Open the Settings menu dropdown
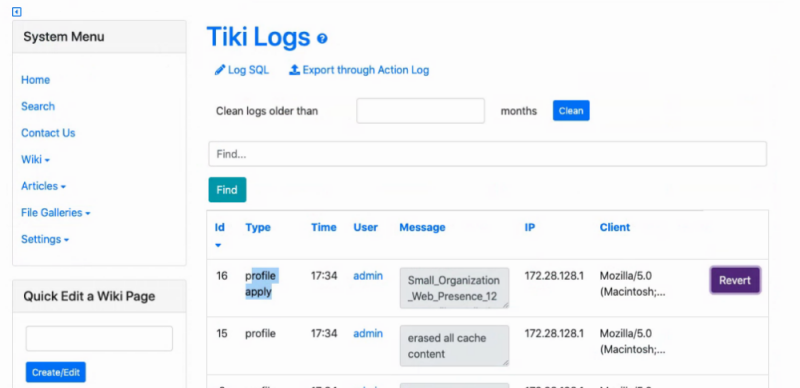Screen dimensions: 800x388 (x=45, y=239)
